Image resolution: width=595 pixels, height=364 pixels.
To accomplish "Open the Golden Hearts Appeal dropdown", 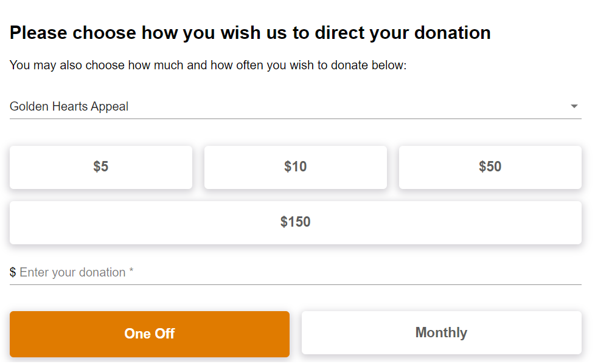I will pos(296,106).
